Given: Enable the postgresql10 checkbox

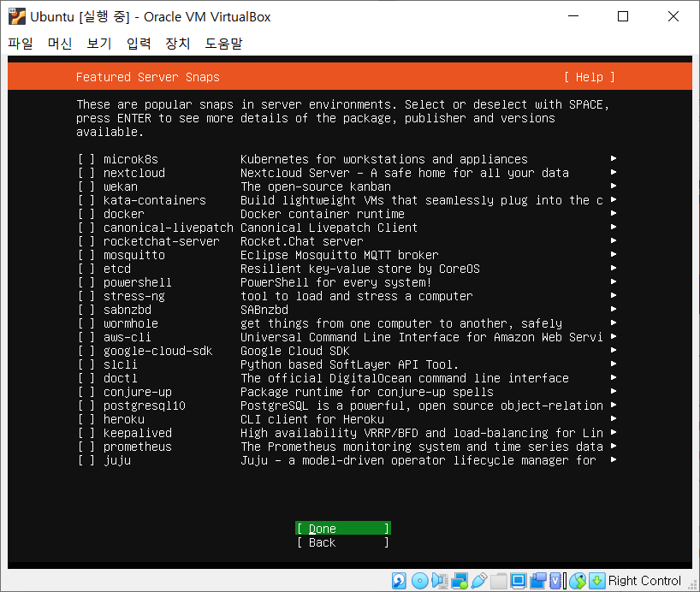Looking at the screenshot, I should [x=86, y=406].
